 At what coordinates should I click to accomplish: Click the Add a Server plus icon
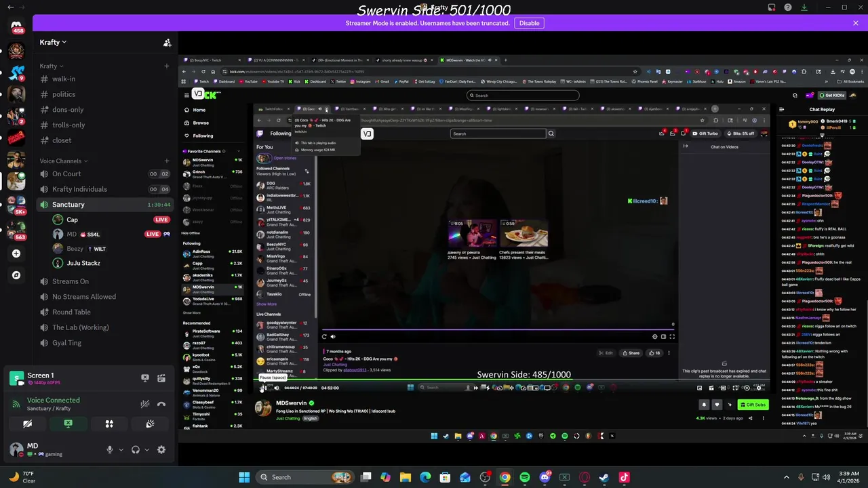tap(16, 253)
